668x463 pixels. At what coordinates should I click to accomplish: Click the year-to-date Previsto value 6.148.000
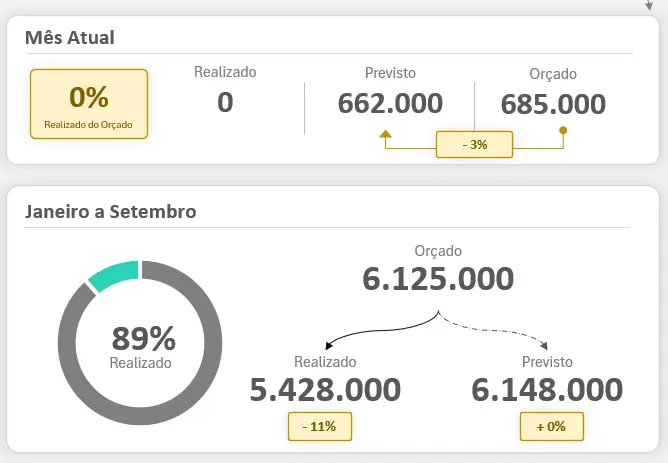point(547,389)
